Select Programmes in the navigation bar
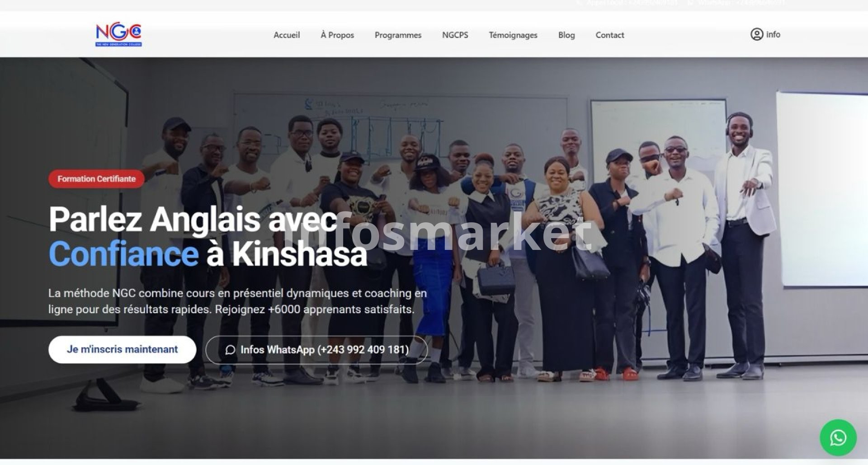The height and width of the screenshot is (465, 868). [398, 35]
